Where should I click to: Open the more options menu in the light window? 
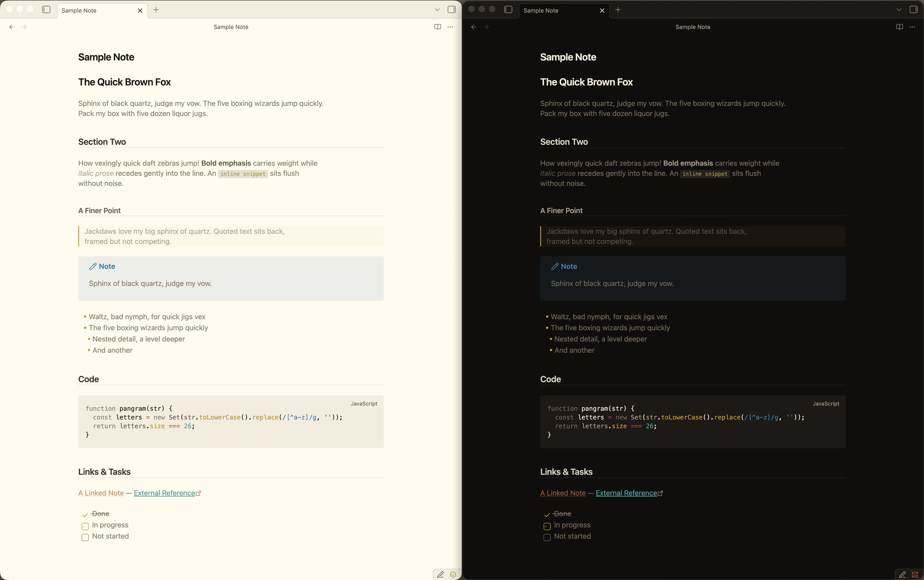pyautogui.click(x=450, y=27)
